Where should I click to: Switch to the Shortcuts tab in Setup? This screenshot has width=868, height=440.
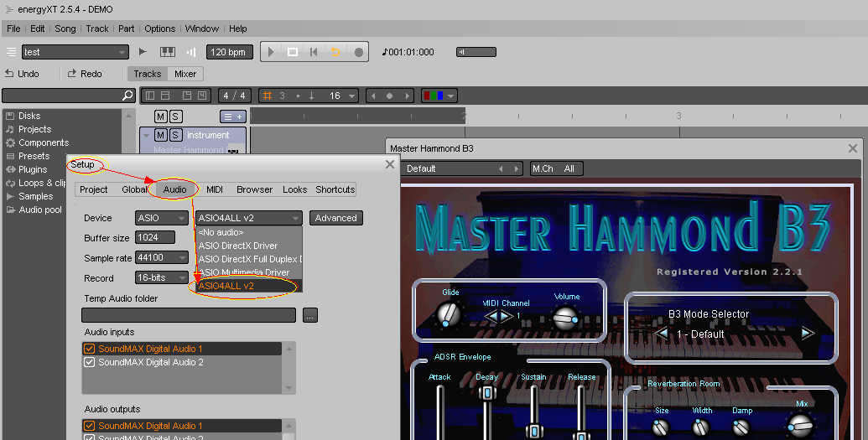[x=335, y=189]
